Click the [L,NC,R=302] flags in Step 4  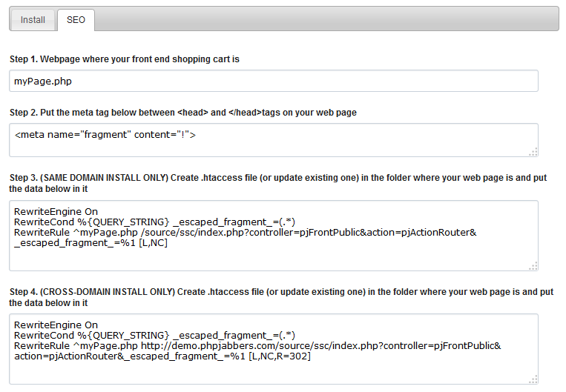(x=280, y=356)
